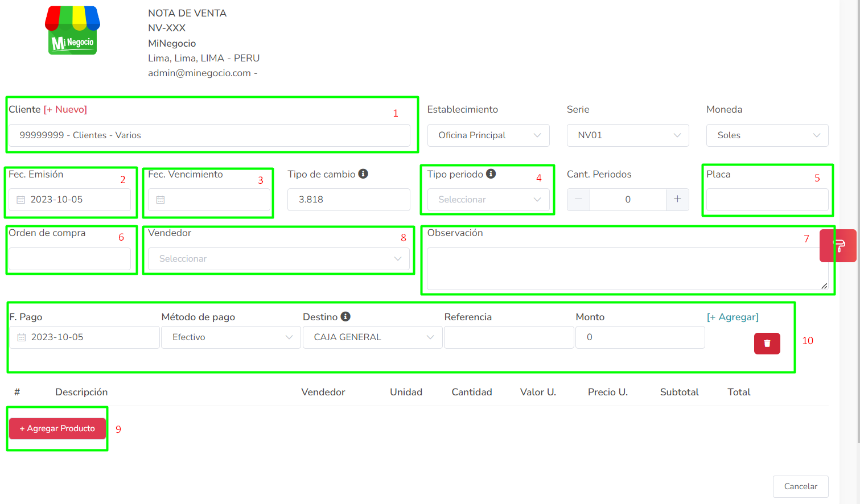Click the empty Fec. Vencimiento date field
Screen dimensions: 860x504
pyautogui.click(x=209, y=200)
